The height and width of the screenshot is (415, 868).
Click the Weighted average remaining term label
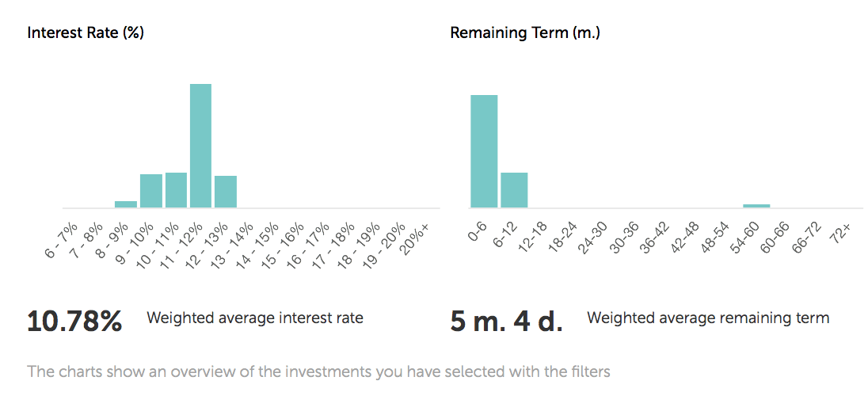708,318
